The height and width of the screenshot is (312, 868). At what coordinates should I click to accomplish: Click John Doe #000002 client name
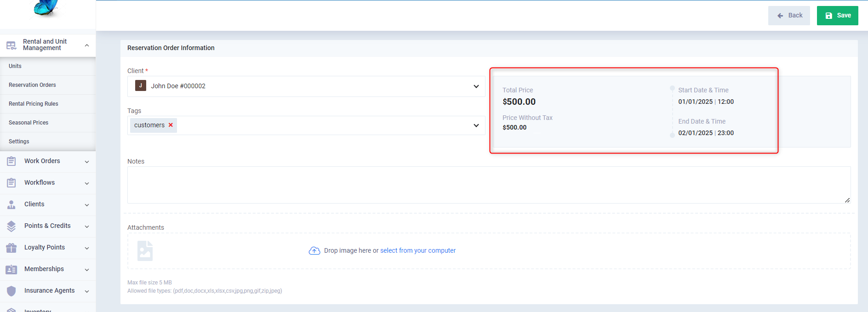(x=178, y=86)
